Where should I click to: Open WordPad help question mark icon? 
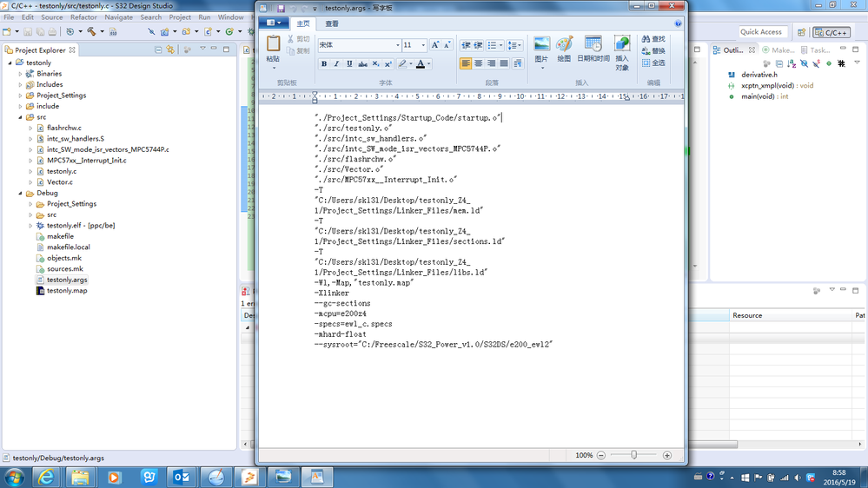pyautogui.click(x=678, y=23)
